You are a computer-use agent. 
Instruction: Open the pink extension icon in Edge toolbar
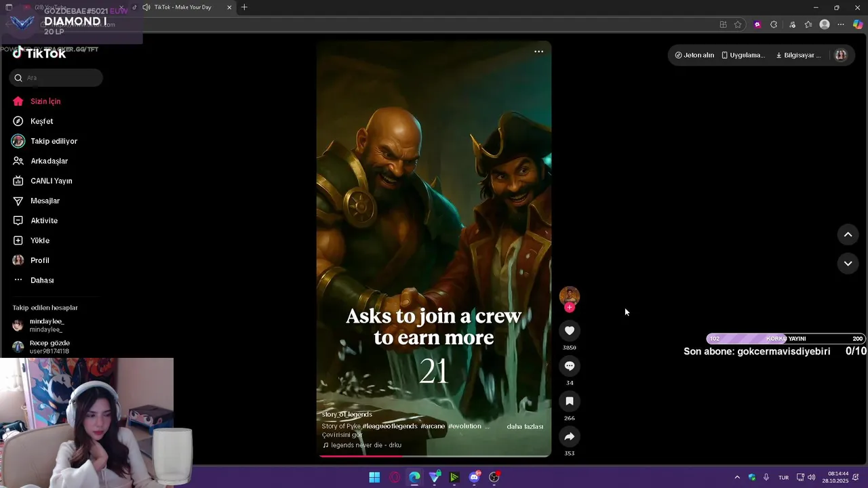tap(757, 24)
